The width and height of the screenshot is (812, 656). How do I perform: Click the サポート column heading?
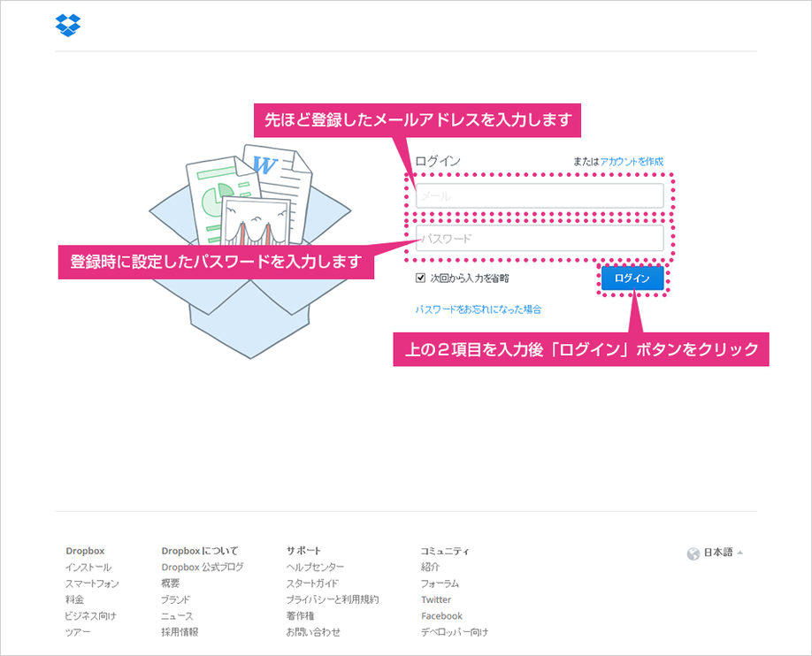click(x=303, y=551)
